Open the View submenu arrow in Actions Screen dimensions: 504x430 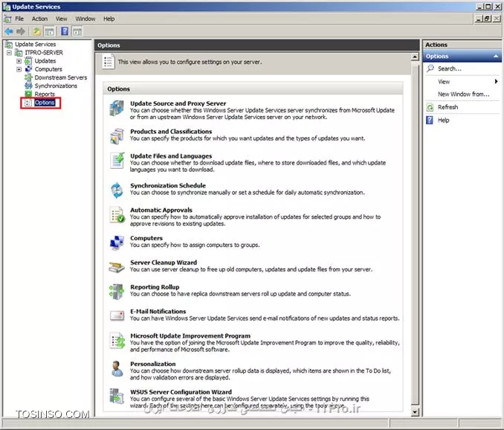tap(496, 81)
